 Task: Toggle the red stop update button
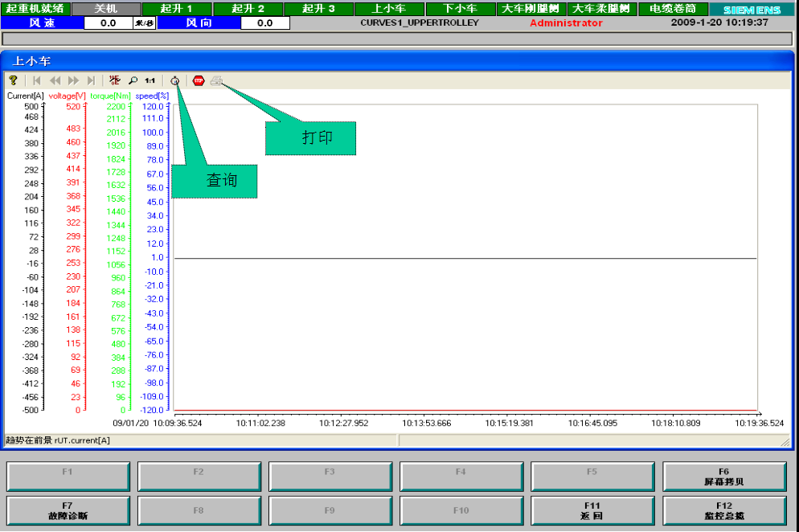click(x=199, y=80)
